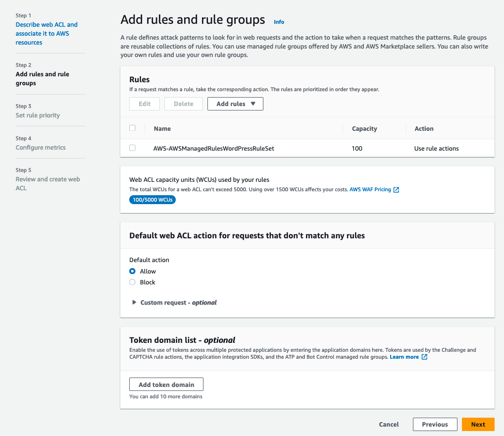Sort rules by the Name column header
The height and width of the screenshot is (436, 504).
click(162, 129)
